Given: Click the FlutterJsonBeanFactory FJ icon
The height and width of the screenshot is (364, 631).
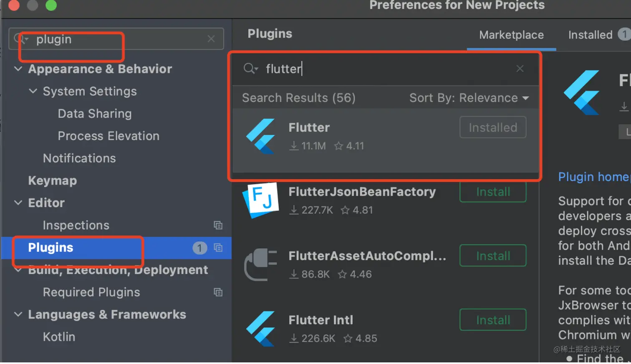Looking at the screenshot, I should (x=261, y=200).
